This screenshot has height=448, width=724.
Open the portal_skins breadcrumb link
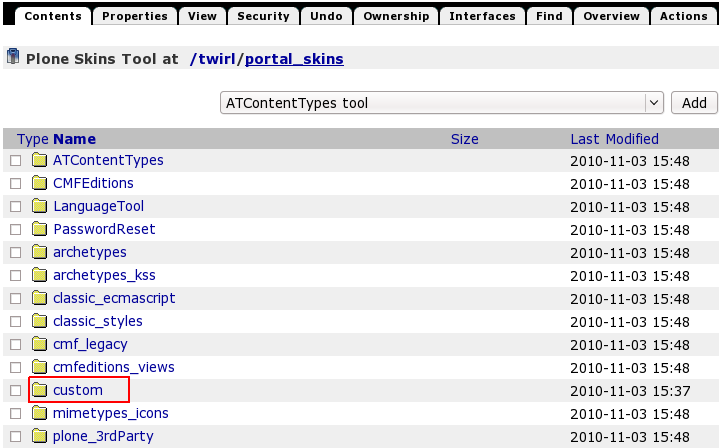click(294, 59)
